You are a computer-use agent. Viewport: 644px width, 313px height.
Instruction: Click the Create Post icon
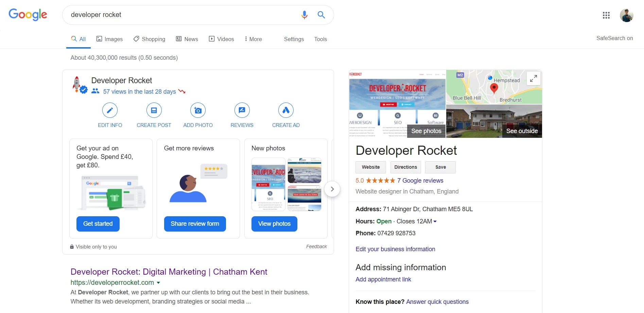[154, 110]
